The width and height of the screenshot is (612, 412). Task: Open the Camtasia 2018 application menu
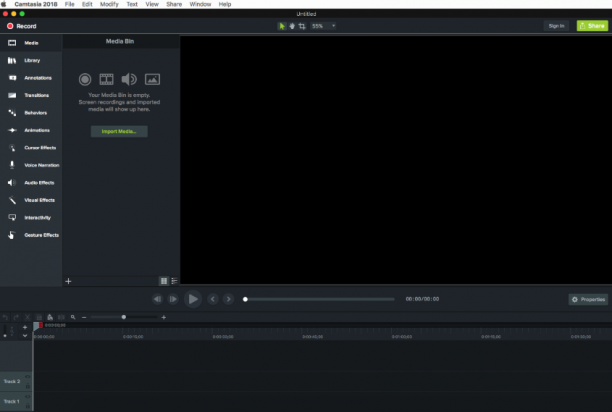pyautogui.click(x=36, y=4)
